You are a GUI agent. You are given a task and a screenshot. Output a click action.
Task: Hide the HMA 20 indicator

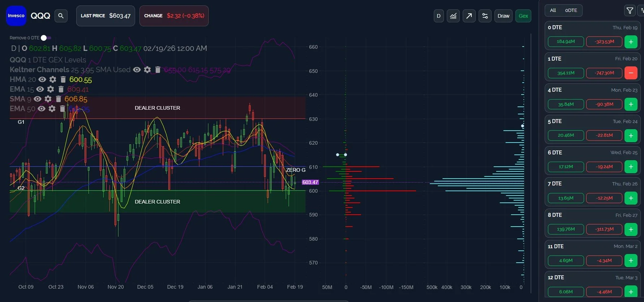coord(42,79)
